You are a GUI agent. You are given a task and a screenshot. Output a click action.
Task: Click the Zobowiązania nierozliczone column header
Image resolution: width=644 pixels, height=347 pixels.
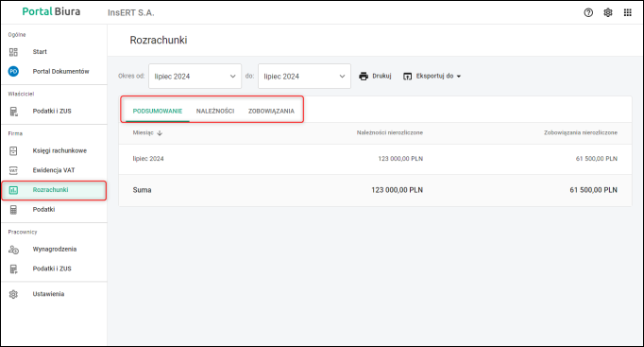click(x=581, y=132)
